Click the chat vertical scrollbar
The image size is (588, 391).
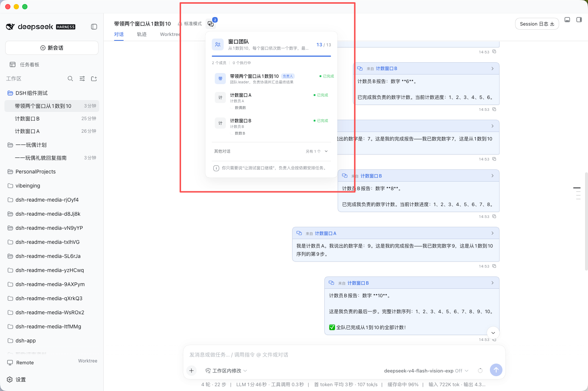[x=586, y=221]
